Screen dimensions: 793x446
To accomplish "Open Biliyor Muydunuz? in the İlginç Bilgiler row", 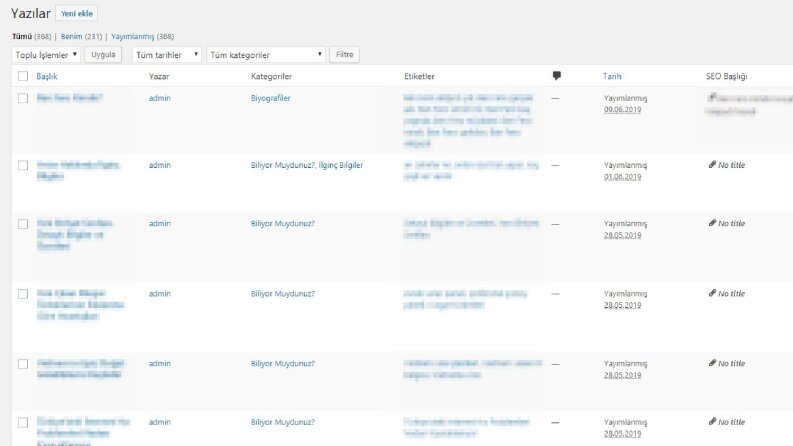I will pyautogui.click(x=283, y=165).
